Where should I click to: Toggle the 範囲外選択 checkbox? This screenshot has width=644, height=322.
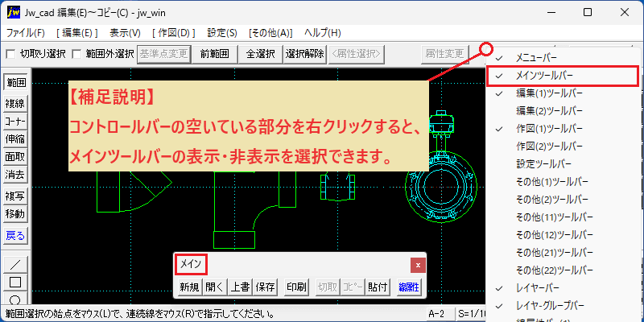point(76,54)
